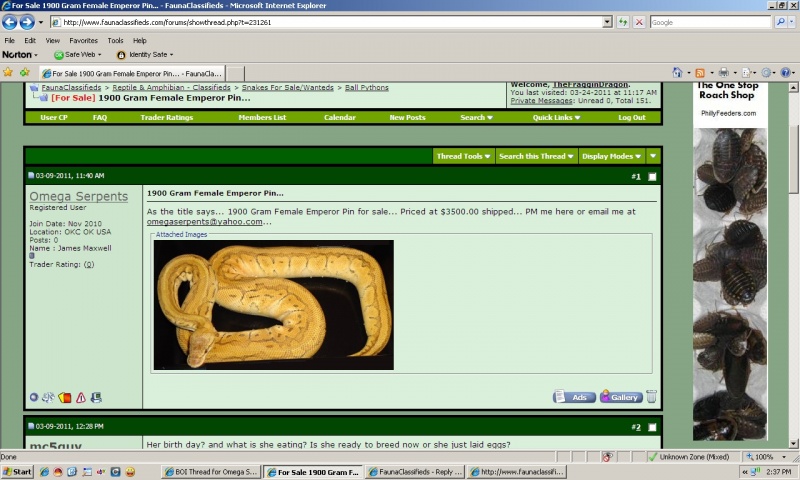Click the attached snake image thumbnail
800x480 pixels.
pos(273,305)
